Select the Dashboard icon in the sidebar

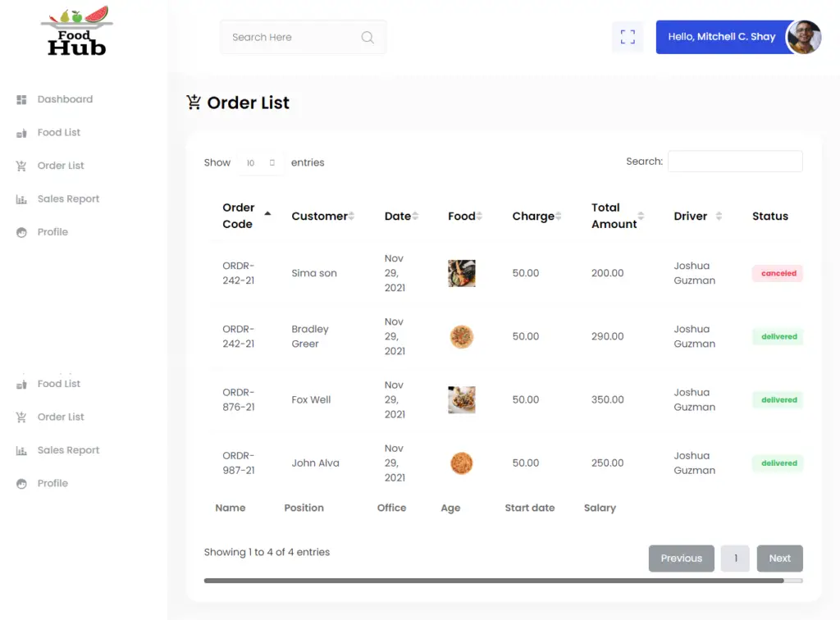pos(21,99)
